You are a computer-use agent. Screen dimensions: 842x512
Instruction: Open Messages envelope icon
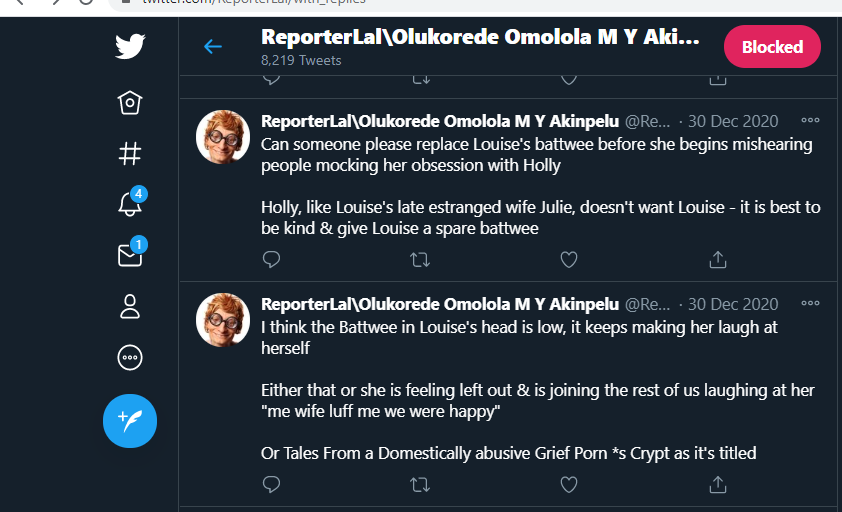point(130,256)
